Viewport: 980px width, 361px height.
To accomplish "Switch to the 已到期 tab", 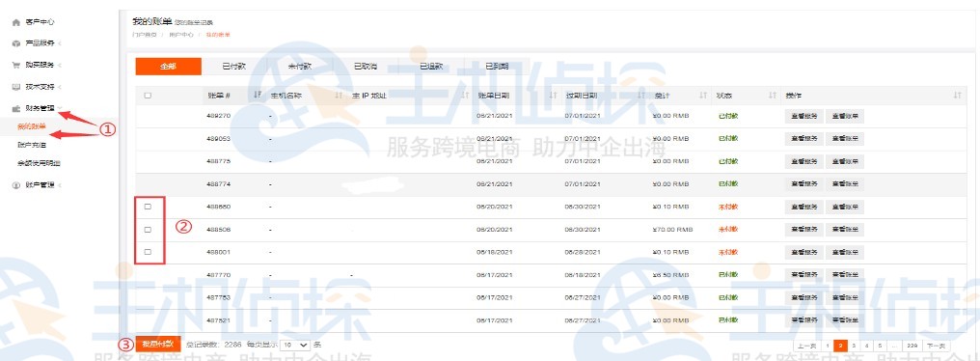I will 498,67.
